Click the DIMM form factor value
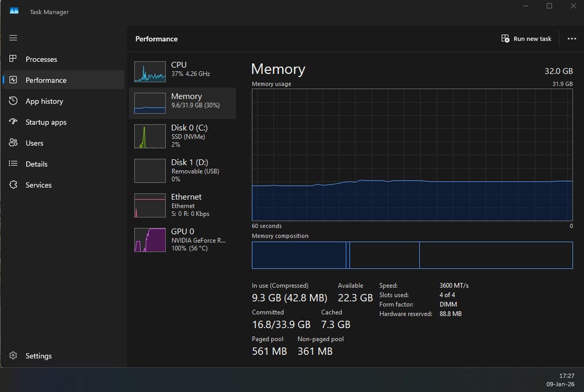 448,304
